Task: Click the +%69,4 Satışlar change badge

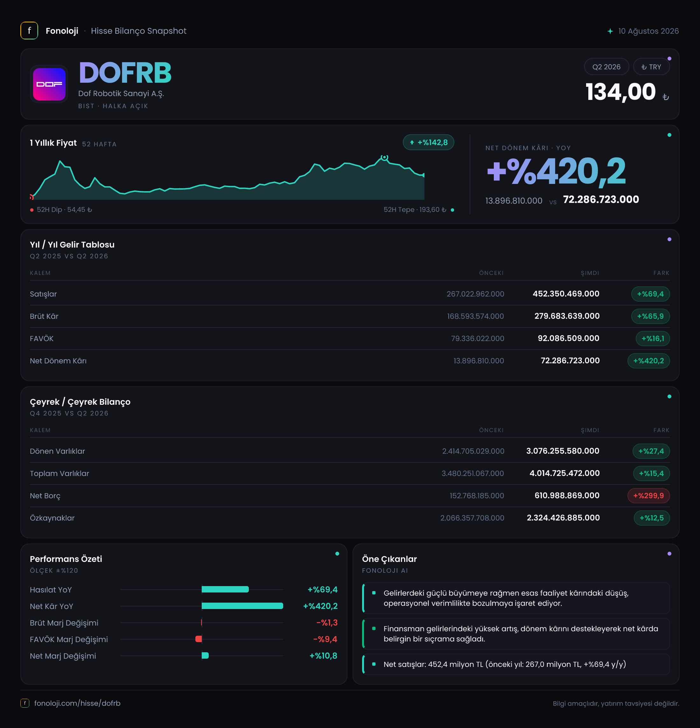Action: tap(650, 294)
